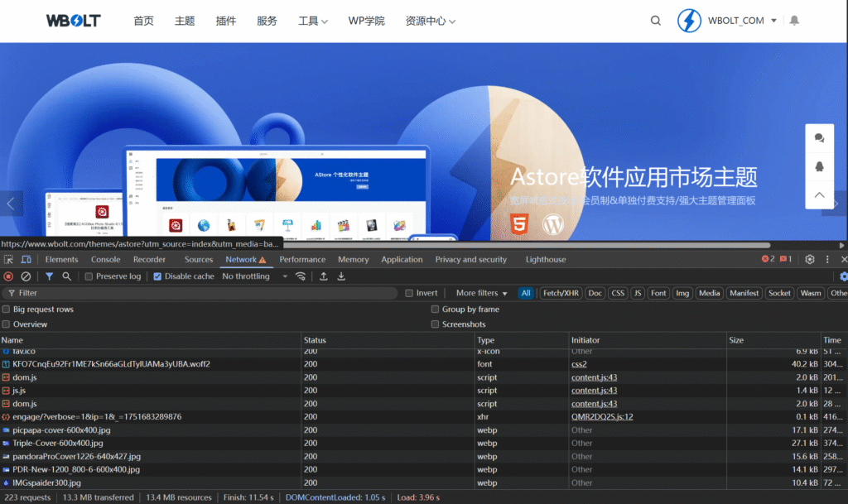Screen dimensions: 848x504
Task: Open the website search icon
Action: (656, 21)
